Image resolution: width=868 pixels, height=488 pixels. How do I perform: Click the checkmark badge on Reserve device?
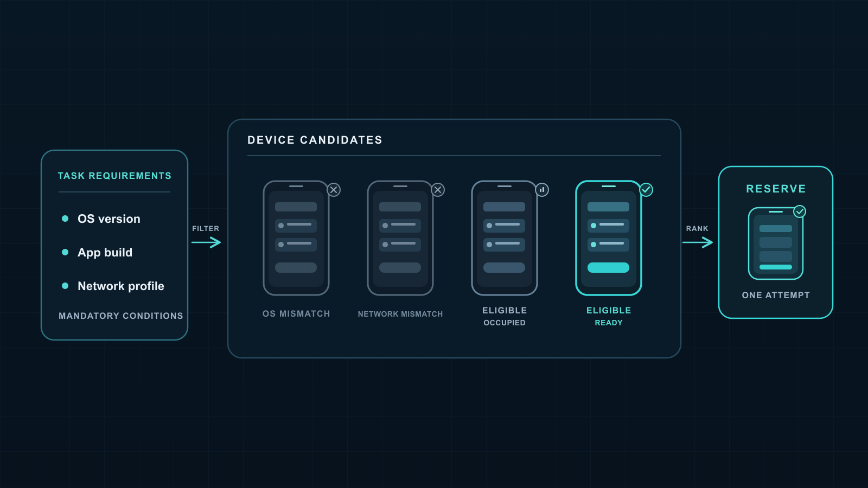[800, 211]
